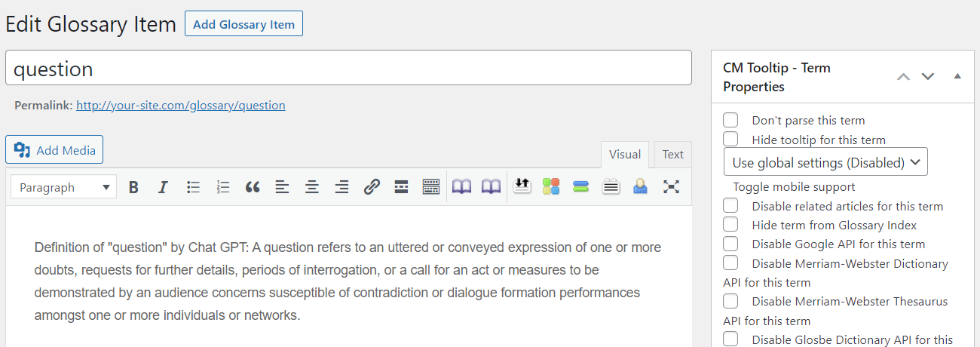
Task: Click the Add Media button
Action: 54,150
